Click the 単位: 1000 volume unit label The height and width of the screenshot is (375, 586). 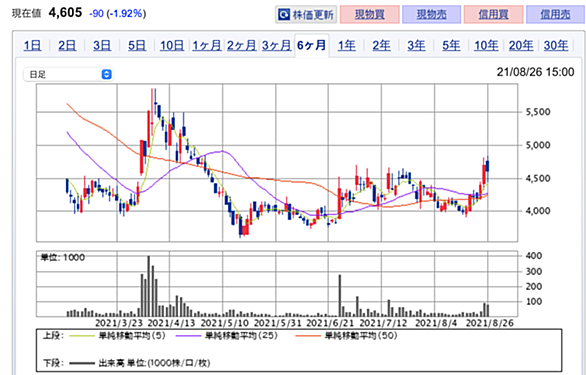(63, 257)
